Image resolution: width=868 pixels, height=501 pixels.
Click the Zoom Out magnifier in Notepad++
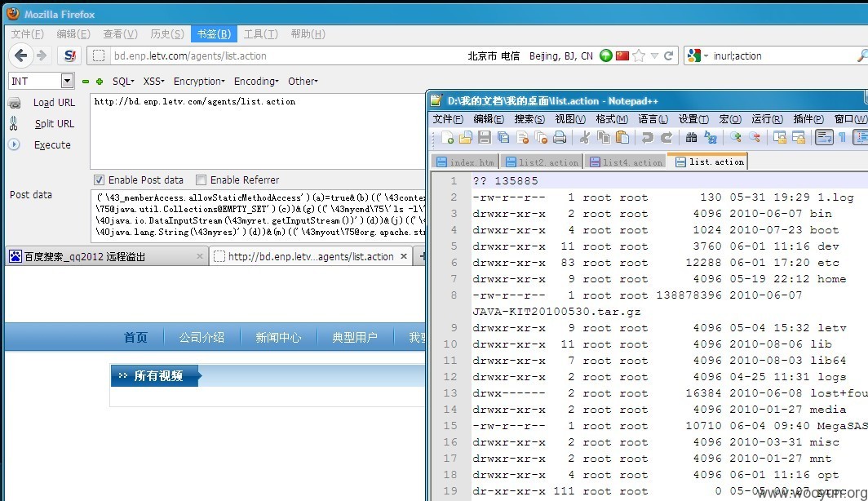pos(755,137)
